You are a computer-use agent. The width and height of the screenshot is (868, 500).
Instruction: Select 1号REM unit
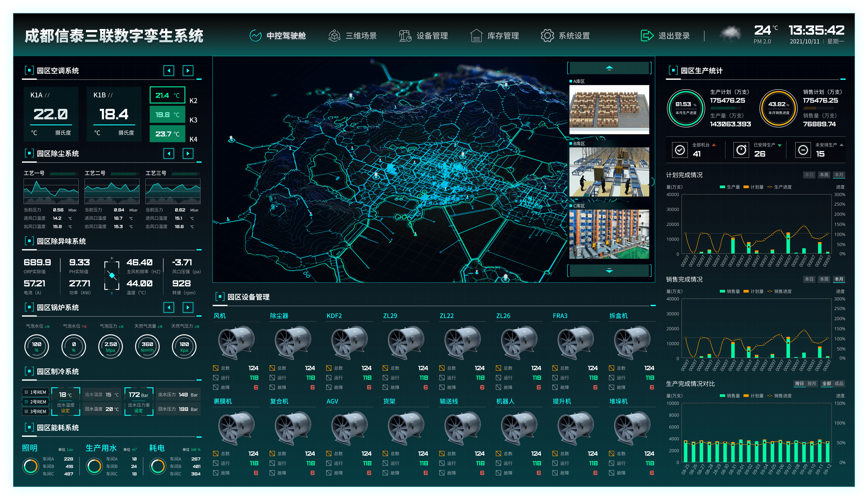point(36,392)
